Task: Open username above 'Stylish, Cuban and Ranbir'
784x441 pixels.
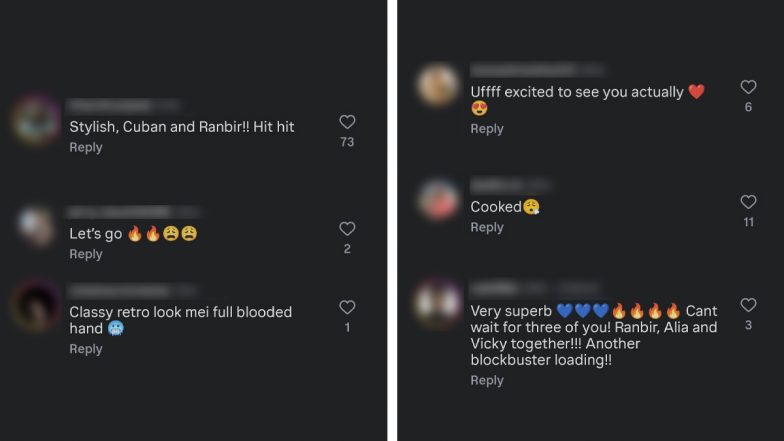Action: pyautogui.click(x=110, y=106)
